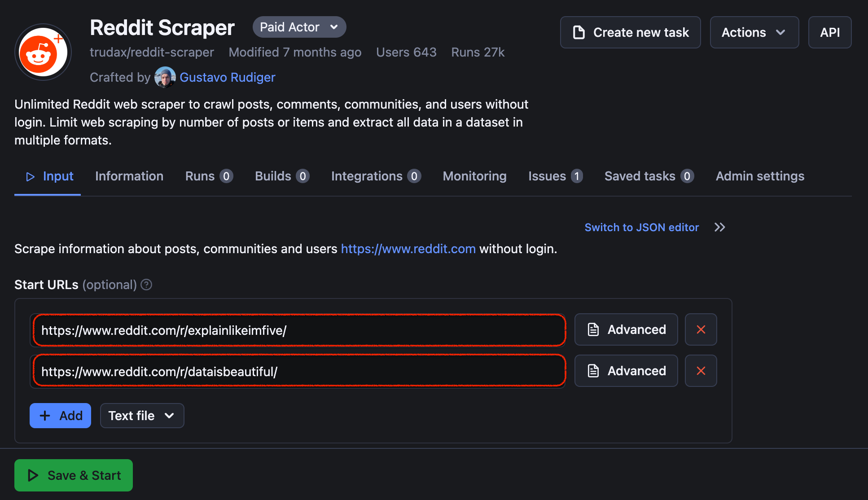868x500 pixels.
Task: Open Advanced options for the explainlikeimfive URL
Action: tap(626, 329)
